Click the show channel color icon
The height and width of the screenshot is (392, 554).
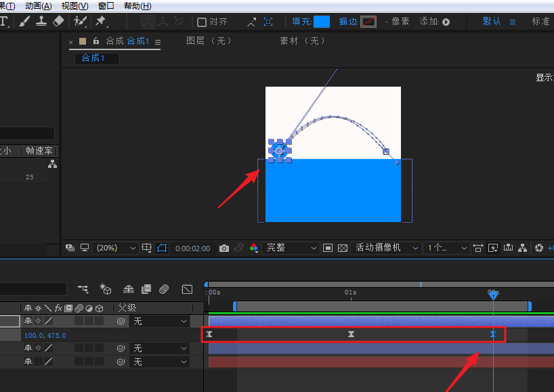coord(254,248)
